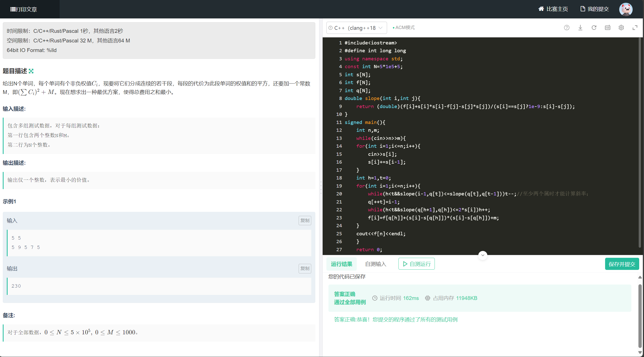Screen dimensions: 644x357
Task: Switch to the 运行结果 tab
Action: (341, 264)
